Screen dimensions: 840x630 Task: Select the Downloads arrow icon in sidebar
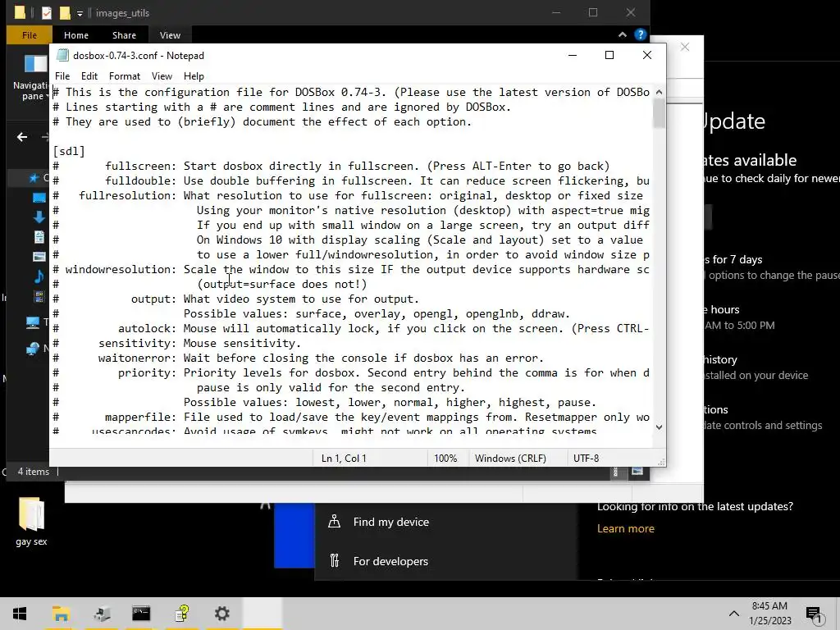pyautogui.click(x=39, y=217)
